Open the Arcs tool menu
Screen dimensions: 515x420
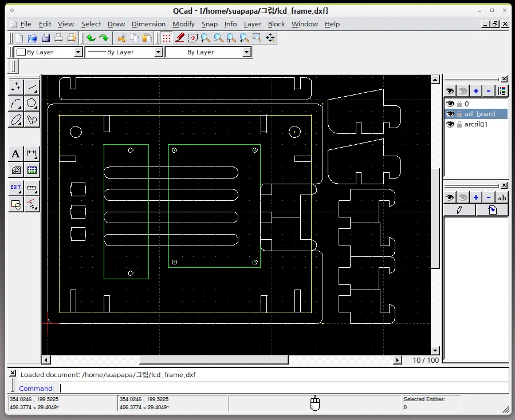point(16,104)
